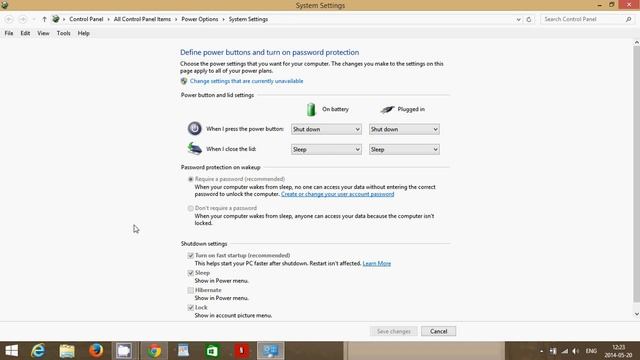Click the Plugged in power plug icon
The image size is (640, 360).
pyautogui.click(x=387, y=109)
